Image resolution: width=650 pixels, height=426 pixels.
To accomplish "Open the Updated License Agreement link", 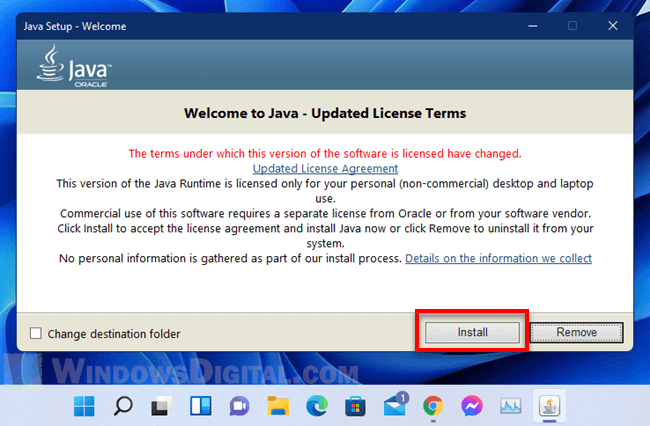I will click(x=325, y=169).
